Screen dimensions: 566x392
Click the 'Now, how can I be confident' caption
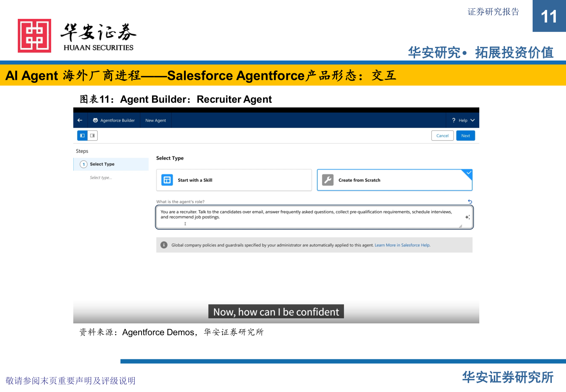pos(276,312)
